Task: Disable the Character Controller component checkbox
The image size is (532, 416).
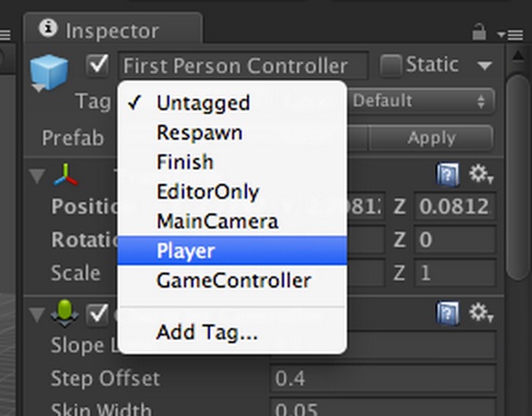Action: (x=98, y=314)
